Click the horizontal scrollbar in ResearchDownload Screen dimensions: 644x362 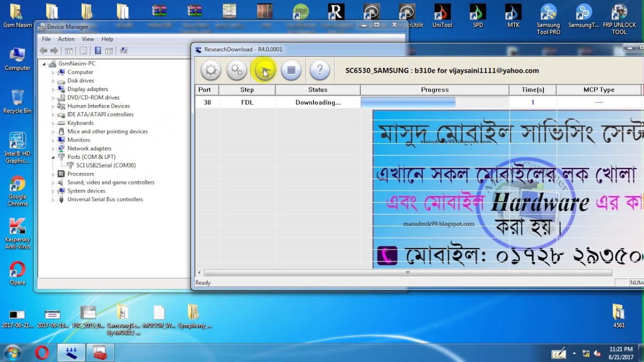click(x=408, y=273)
